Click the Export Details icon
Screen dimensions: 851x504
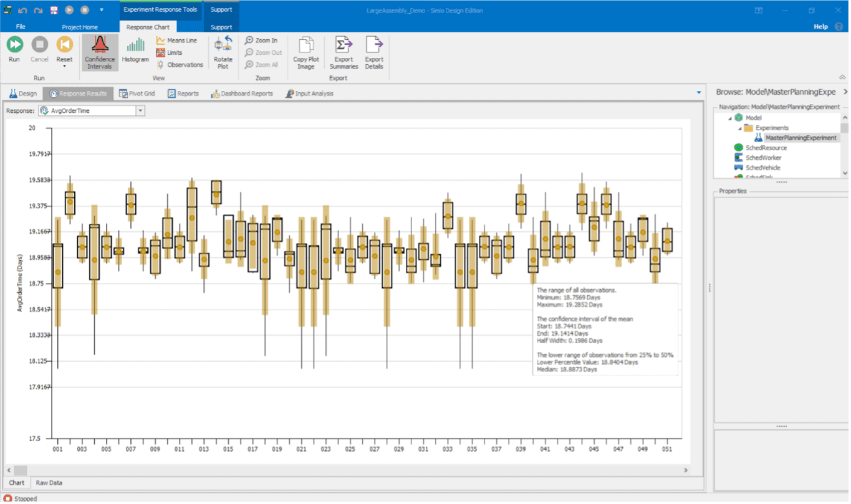[373, 52]
